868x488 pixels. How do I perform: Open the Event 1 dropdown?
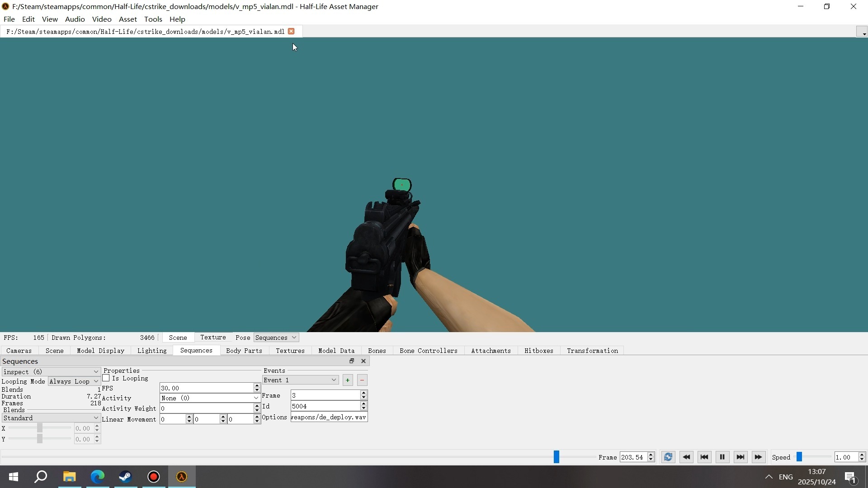click(300, 380)
